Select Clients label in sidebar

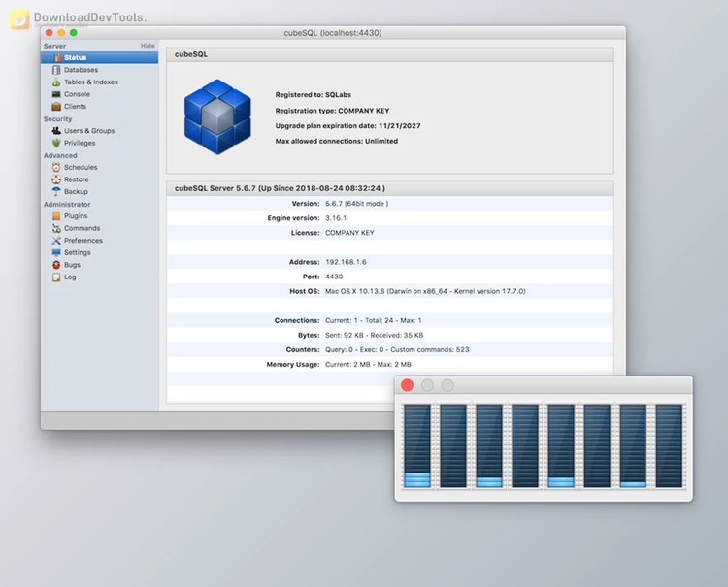(x=75, y=107)
